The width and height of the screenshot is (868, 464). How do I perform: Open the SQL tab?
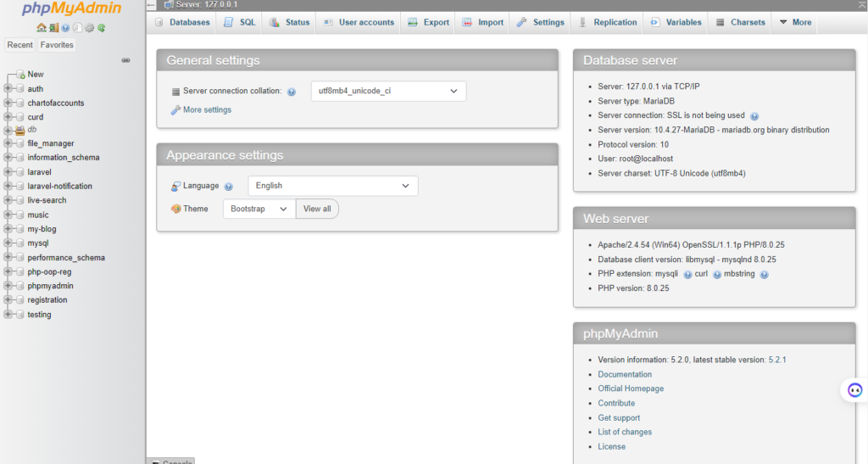(x=240, y=23)
